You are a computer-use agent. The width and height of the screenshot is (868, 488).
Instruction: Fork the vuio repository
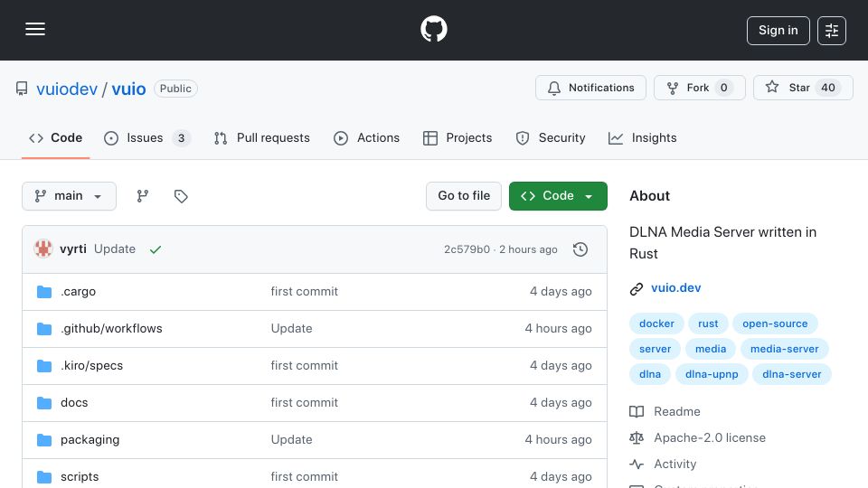(x=699, y=88)
